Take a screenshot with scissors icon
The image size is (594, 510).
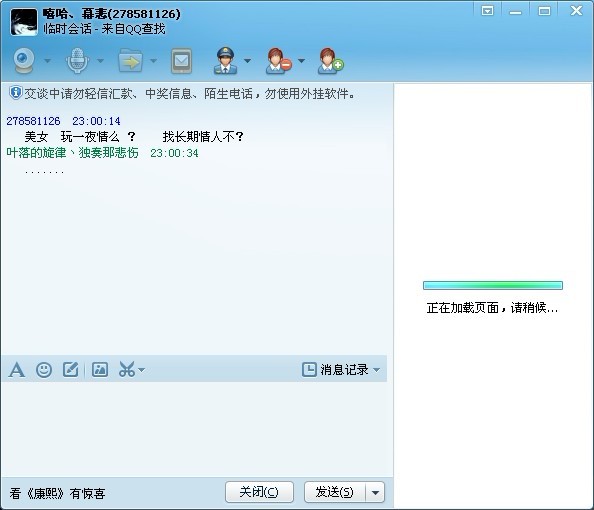127,370
